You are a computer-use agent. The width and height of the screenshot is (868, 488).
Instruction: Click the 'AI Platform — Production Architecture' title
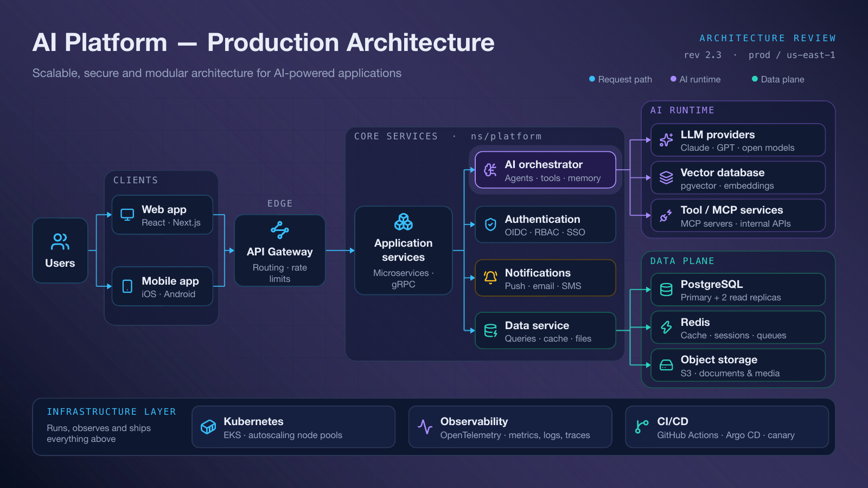[x=264, y=42]
